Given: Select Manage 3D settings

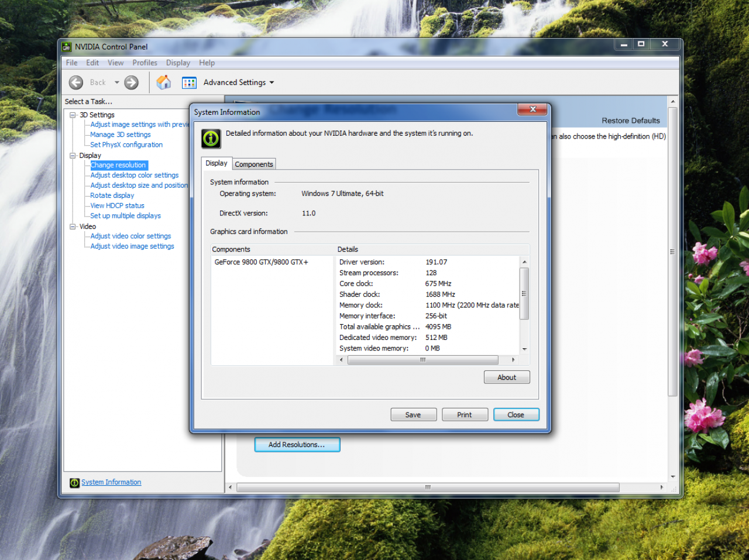Looking at the screenshot, I should 121,135.
